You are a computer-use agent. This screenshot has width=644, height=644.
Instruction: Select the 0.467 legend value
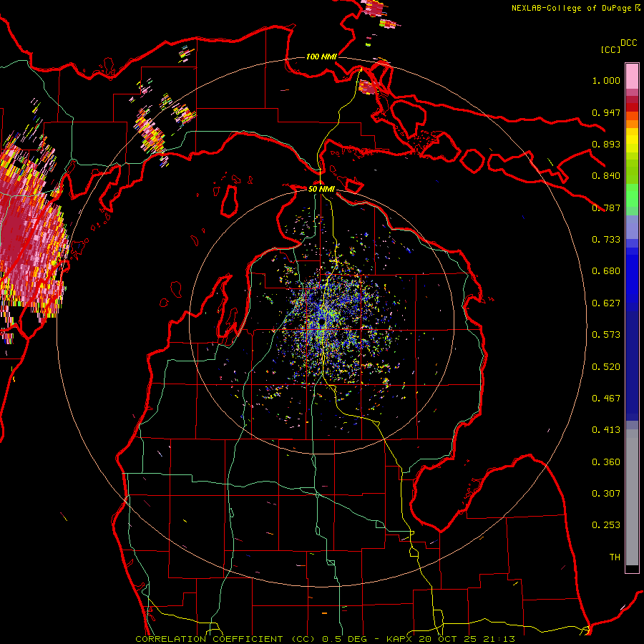tap(606, 399)
